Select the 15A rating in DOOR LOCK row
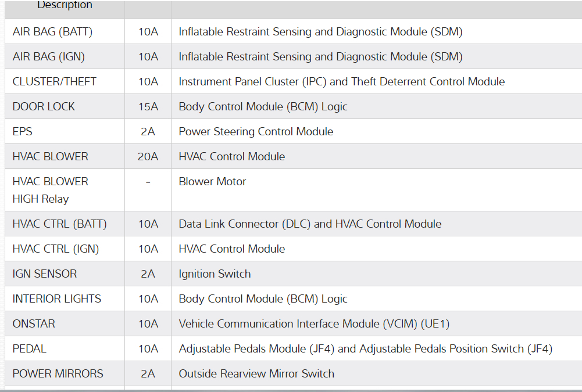Screen dimensions: 582x392 [148, 107]
